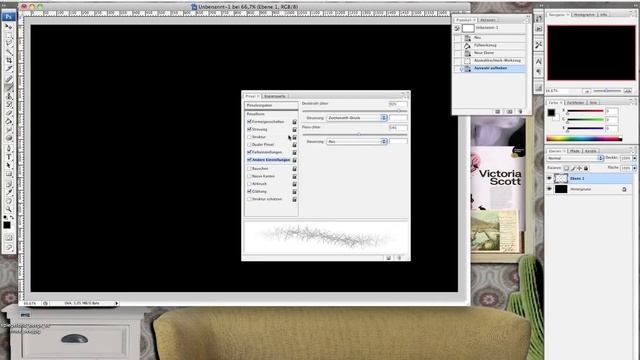Viewport: 640px width, 360px height.
Task: Switch to tab beside Pinsel in brush panel
Action: 275,96
